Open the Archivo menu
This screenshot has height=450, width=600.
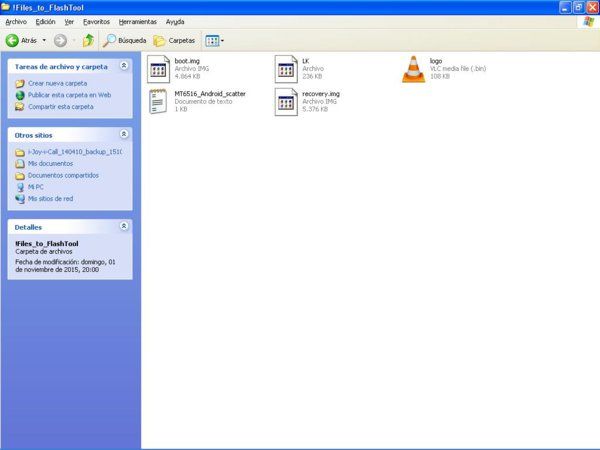point(16,22)
